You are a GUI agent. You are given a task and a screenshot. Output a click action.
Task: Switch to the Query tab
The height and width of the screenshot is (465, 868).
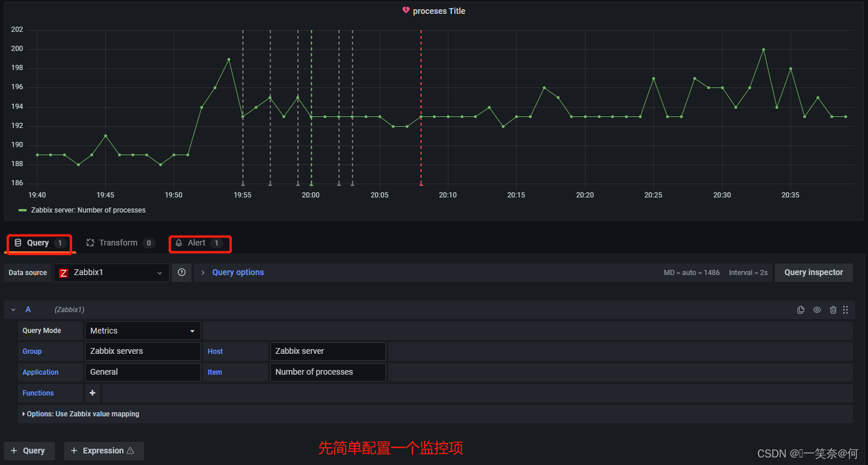coord(39,243)
